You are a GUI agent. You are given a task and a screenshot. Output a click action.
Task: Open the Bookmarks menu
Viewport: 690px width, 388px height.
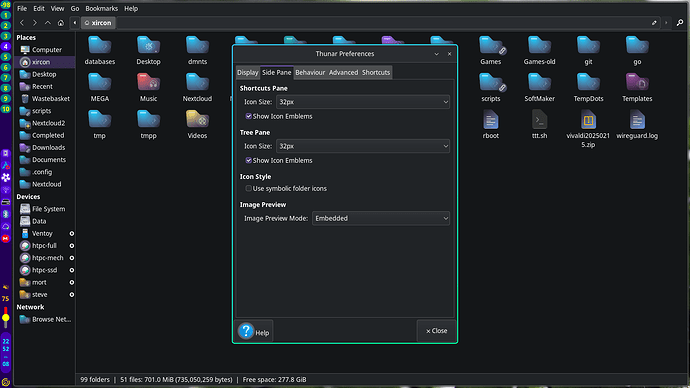[101, 8]
